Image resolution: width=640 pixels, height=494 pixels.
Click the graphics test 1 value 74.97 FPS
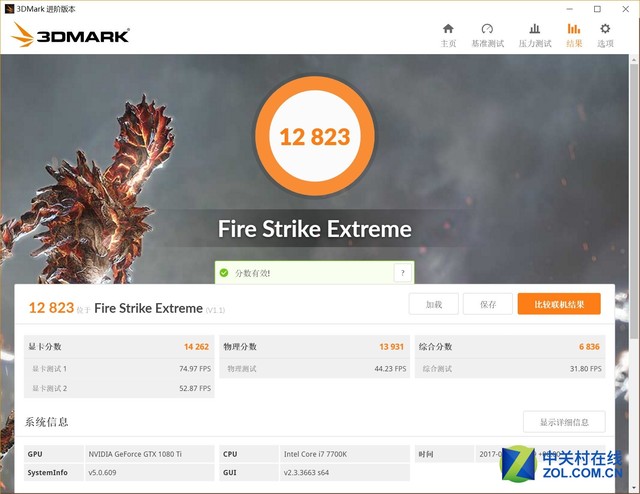point(195,369)
